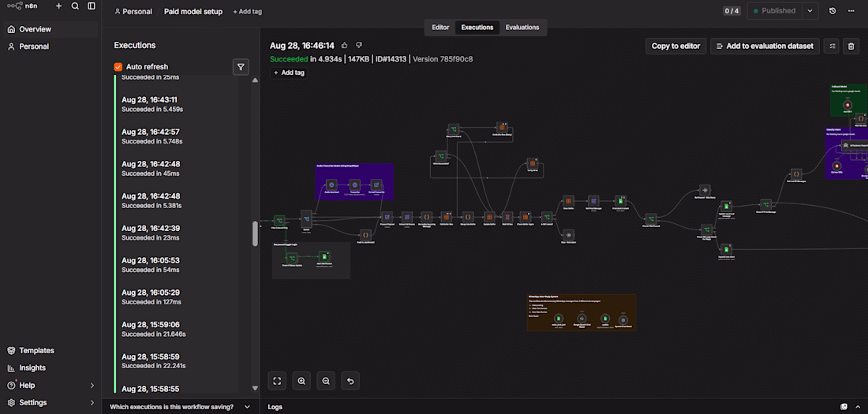The image size is (868, 414).
Task: Open Overview in the sidebar
Action: (51, 29)
